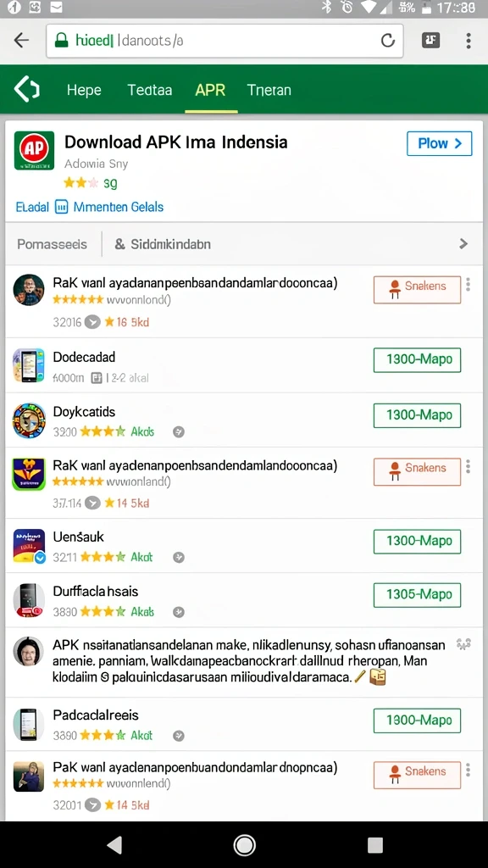This screenshot has width=488, height=868.
Task: Tap the site logo in green header
Action: (26, 90)
